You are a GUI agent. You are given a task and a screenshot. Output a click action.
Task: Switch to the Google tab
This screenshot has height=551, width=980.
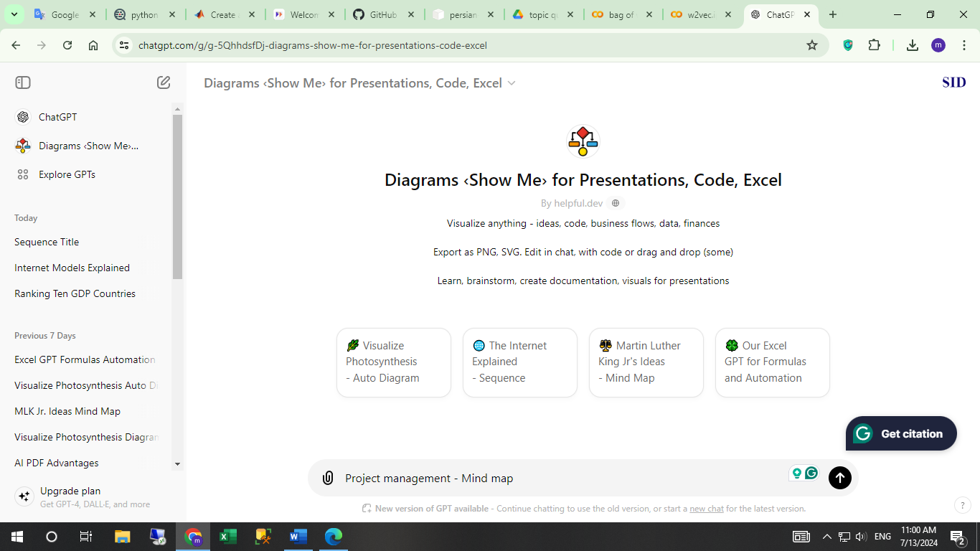[x=65, y=14]
